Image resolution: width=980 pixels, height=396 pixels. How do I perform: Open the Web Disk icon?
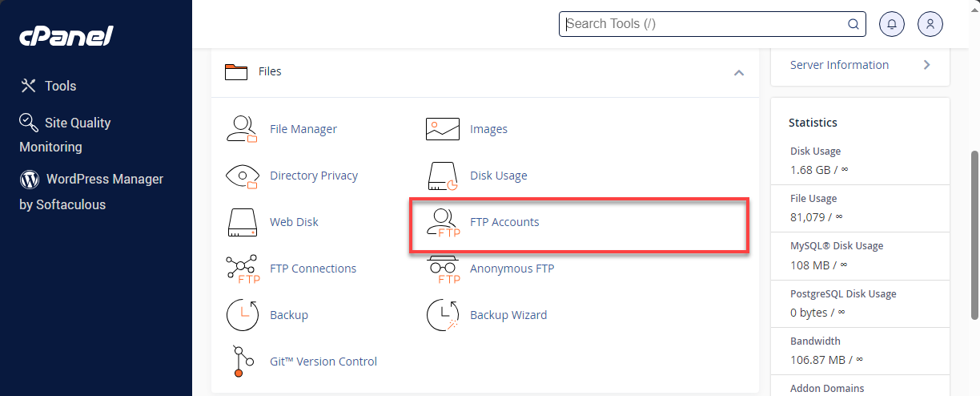pos(242,222)
